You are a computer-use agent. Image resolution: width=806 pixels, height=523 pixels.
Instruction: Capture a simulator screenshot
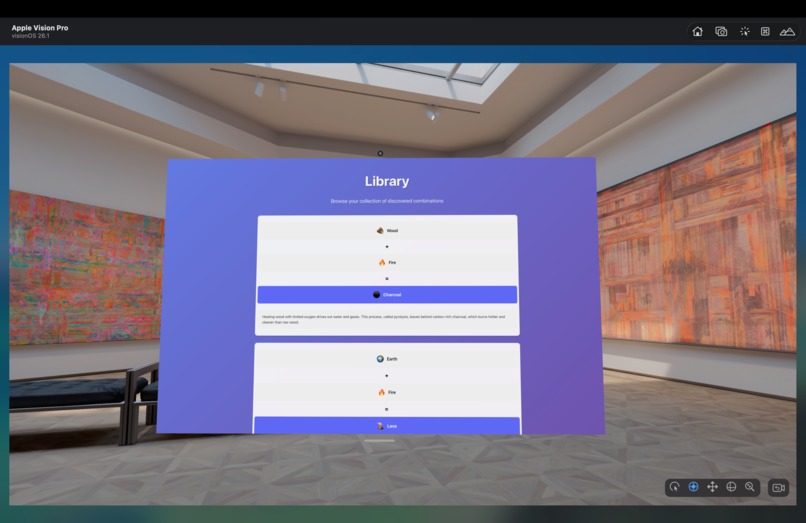click(x=721, y=31)
